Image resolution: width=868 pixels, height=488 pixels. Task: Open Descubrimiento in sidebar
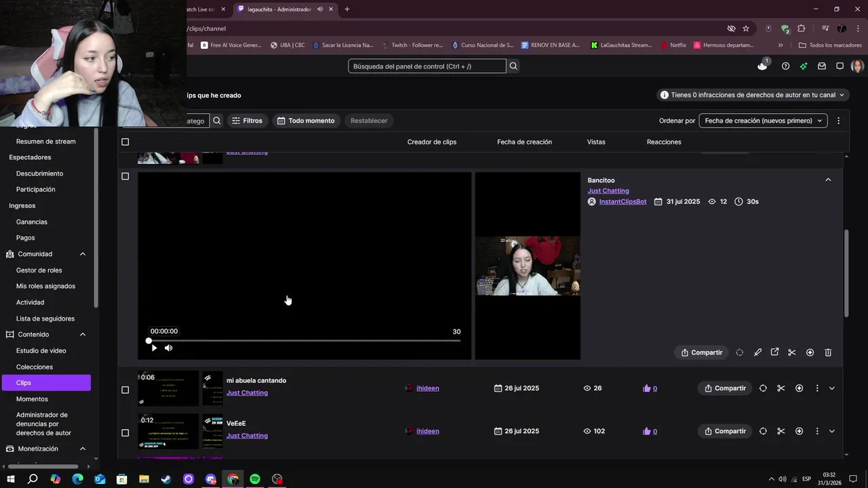[39, 174]
